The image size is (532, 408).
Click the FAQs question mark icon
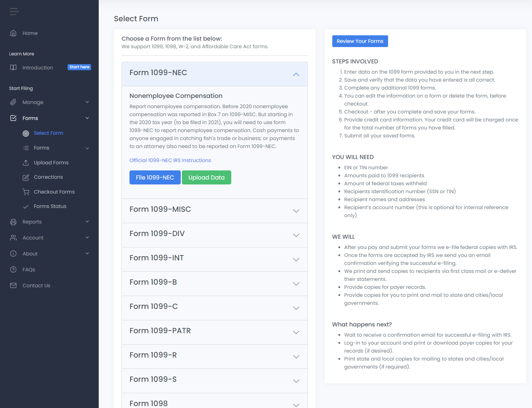[13, 269]
